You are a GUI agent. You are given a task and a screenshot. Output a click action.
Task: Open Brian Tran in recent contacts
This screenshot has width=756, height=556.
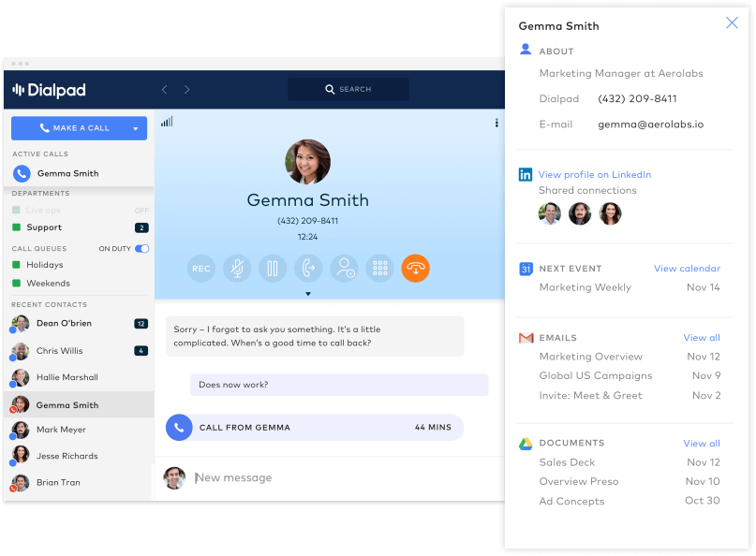tap(79, 482)
